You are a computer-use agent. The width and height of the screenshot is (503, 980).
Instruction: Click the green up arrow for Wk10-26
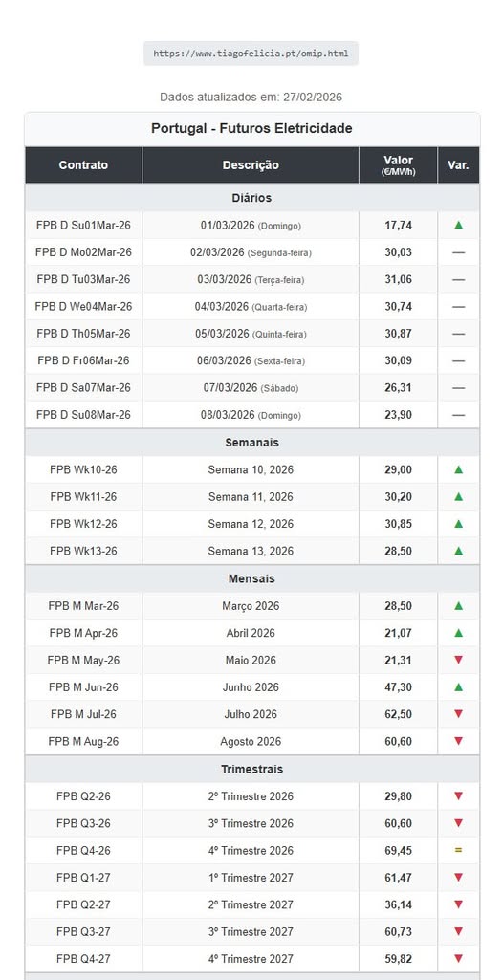click(x=459, y=469)
